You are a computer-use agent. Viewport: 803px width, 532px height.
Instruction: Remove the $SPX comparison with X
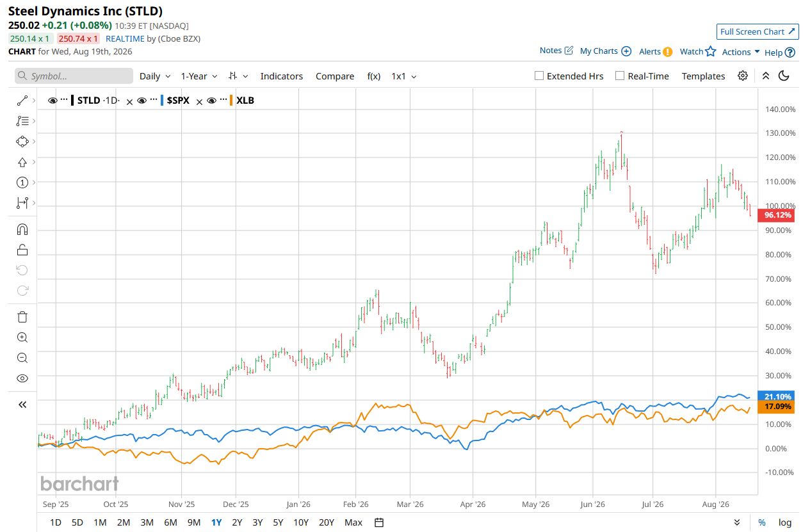click(199, 101)
